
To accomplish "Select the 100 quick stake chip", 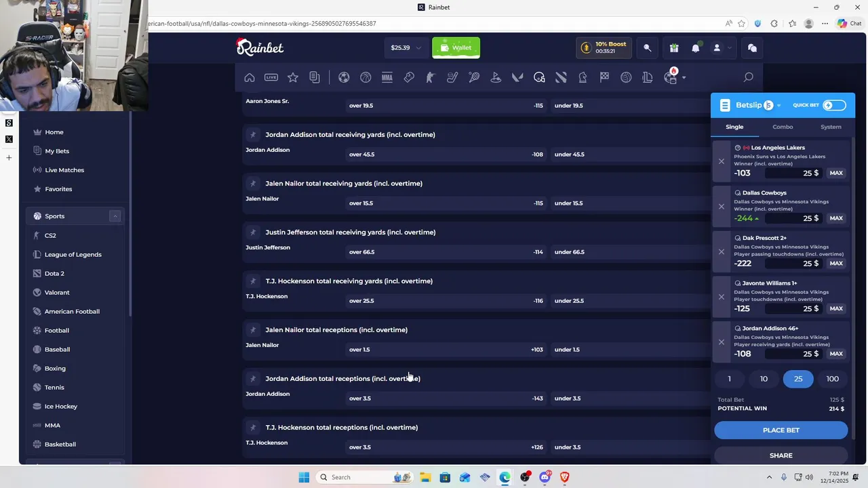I will tap(833, 379).
